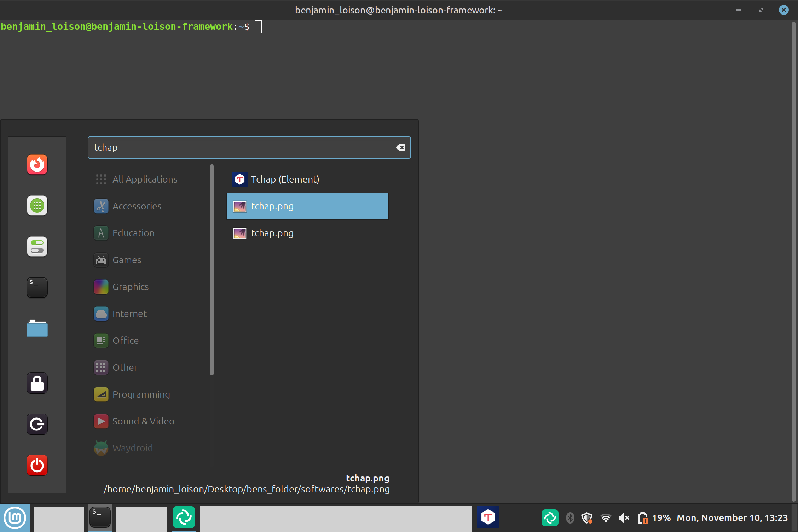The height and width of the screenshot is (532, 798).
Task: Open the second tchap.png result
Action: point(272,233)
